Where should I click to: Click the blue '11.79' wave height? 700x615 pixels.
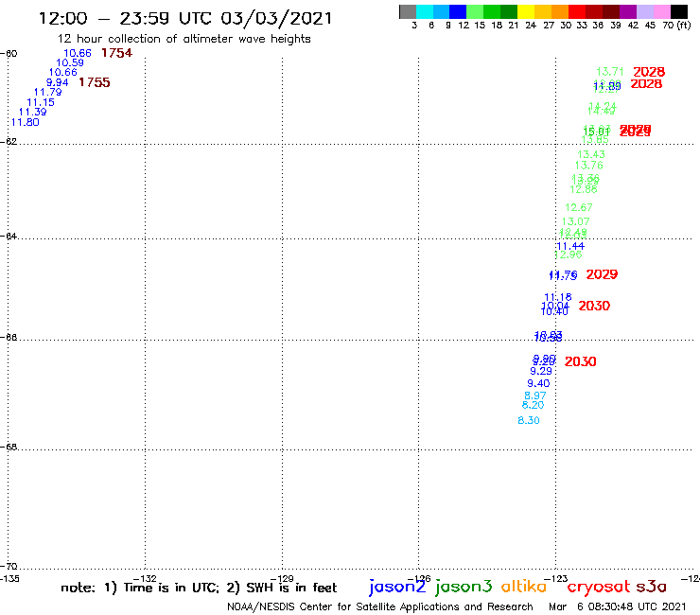coord(47,93)
